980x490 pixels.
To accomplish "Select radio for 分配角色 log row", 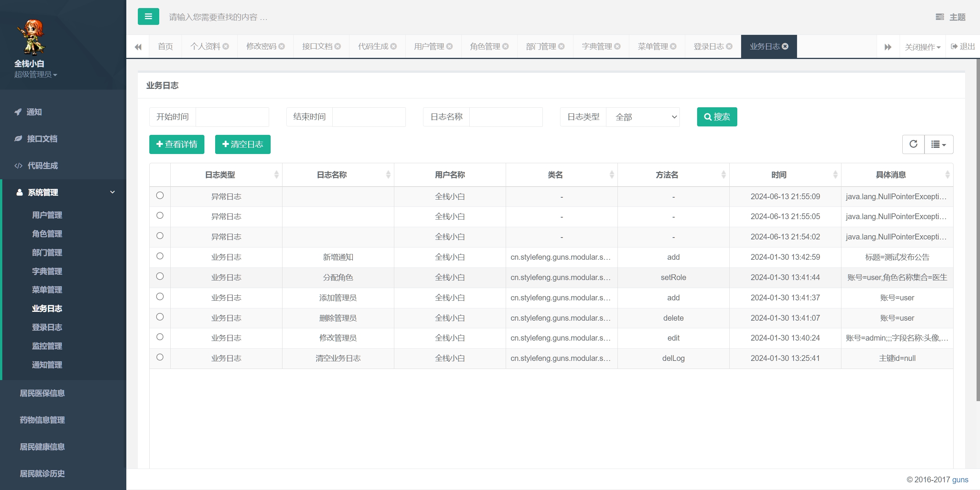I will click(x=160, y=276).
